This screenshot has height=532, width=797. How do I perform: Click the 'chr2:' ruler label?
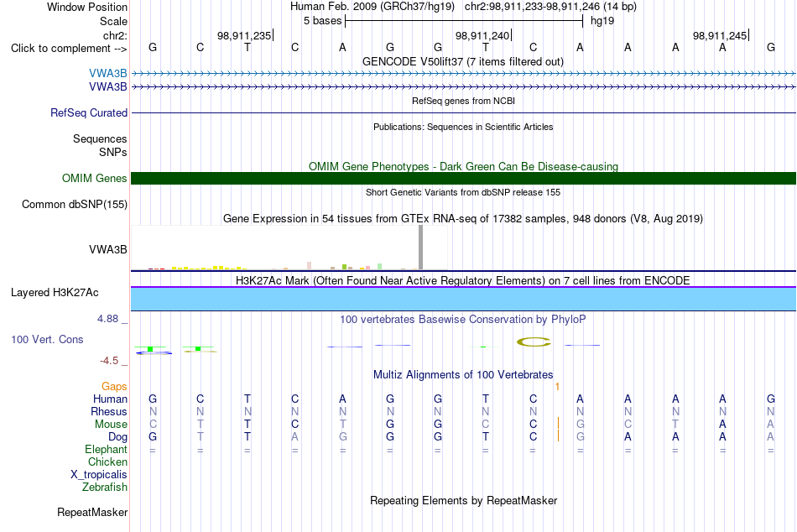pos(115,35)
